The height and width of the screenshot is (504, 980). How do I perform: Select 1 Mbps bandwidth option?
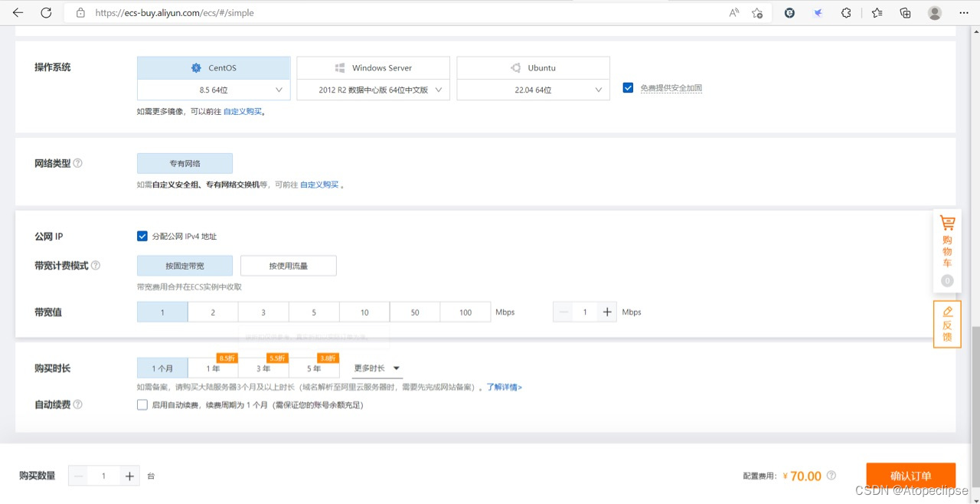pyautogui.click(x=162, y=312)
